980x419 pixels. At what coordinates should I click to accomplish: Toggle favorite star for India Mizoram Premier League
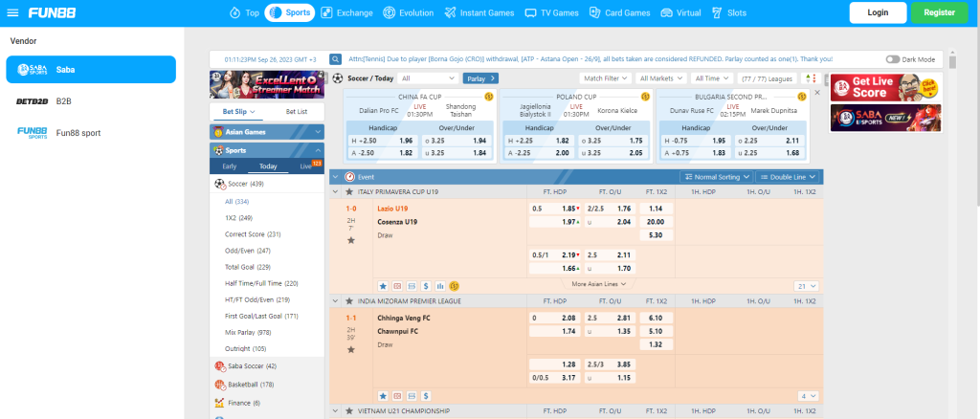[350, 300]
